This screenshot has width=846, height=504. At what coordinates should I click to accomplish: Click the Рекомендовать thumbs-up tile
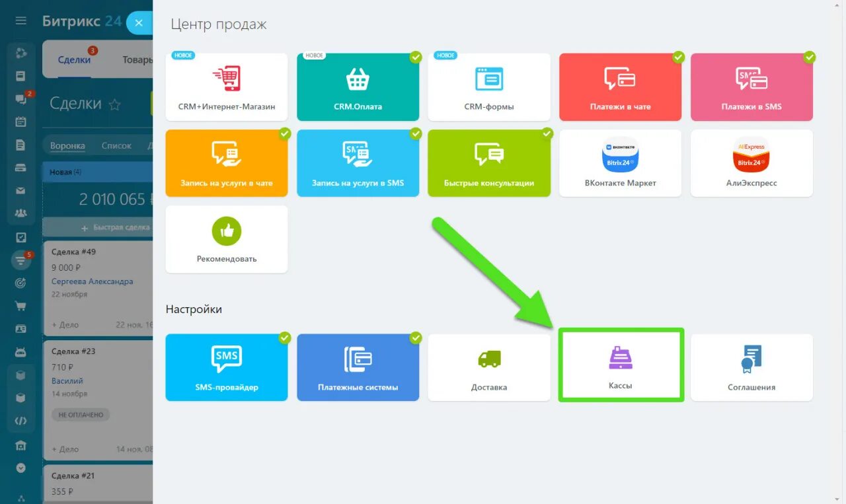[227, 239]
